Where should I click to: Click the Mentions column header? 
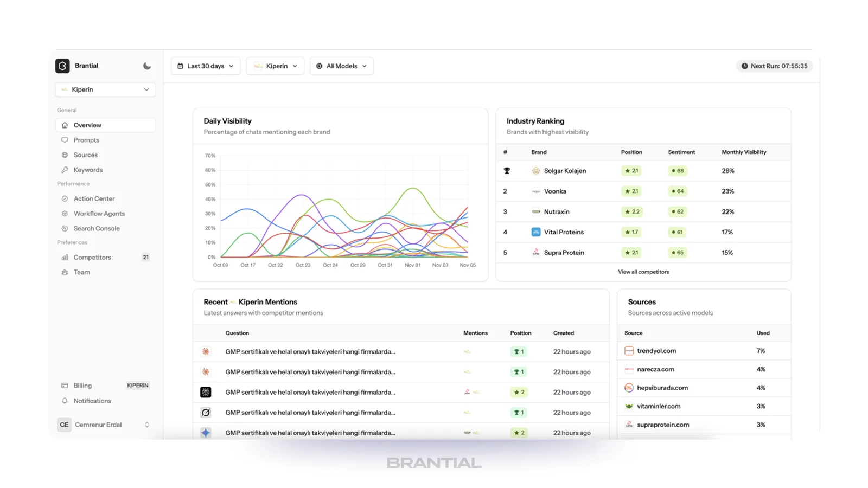(x=475, y=333)
